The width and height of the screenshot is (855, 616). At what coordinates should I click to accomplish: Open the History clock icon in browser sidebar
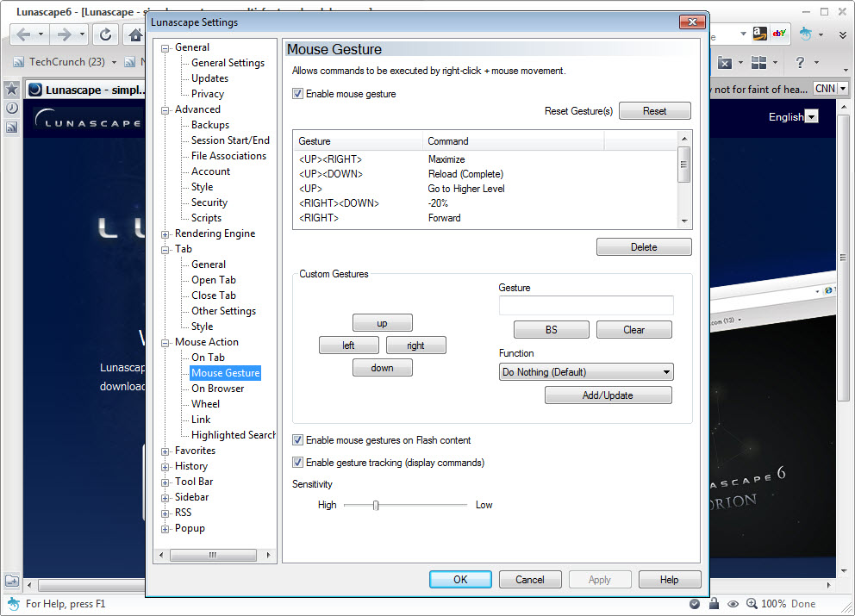12,108
